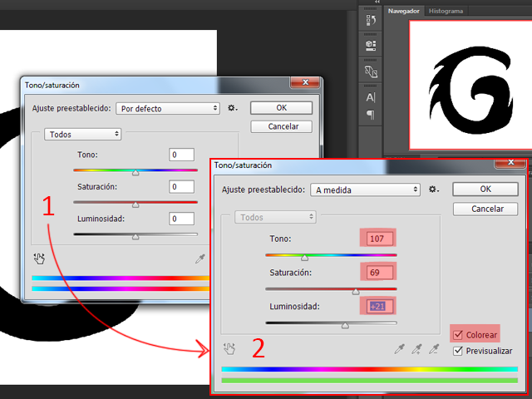Open the 3D panel icon in dock
Screen dimensions: 532x399
371,46
